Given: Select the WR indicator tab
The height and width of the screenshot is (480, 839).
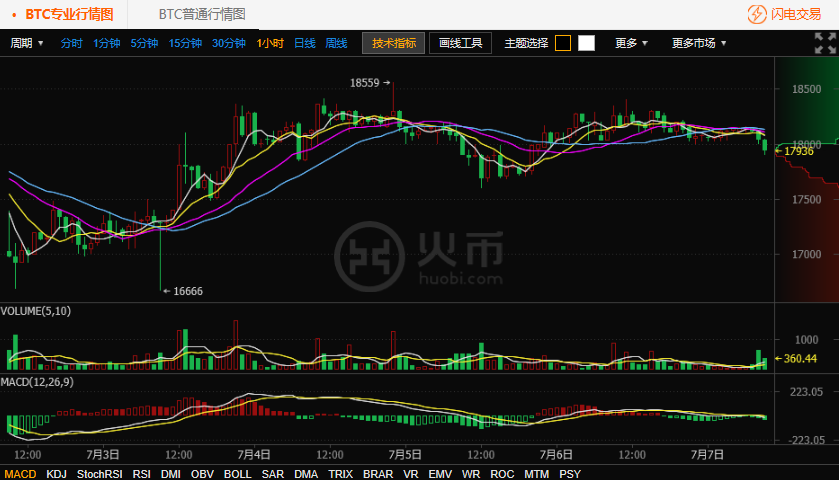Looking at the screenshot, I should tap(471, 474).
